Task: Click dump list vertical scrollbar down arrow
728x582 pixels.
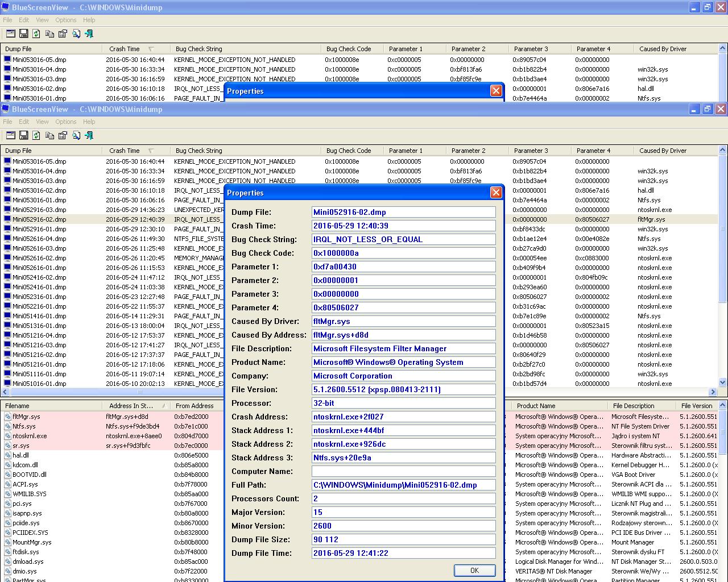Action: 723,383
